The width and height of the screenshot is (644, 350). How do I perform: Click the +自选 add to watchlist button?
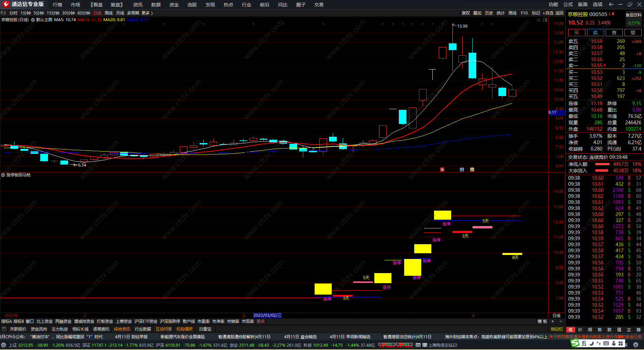tap(548, 13)
